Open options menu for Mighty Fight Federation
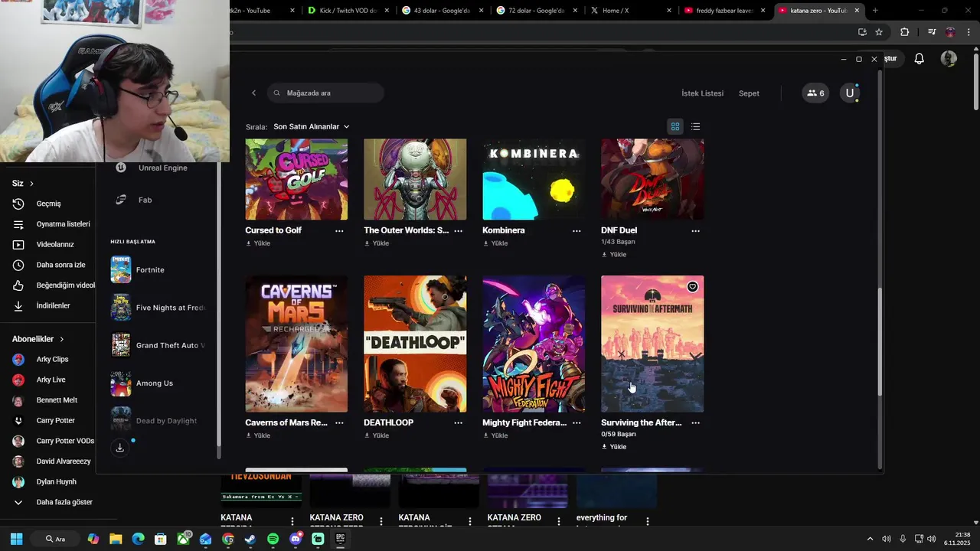 point(577,422)
